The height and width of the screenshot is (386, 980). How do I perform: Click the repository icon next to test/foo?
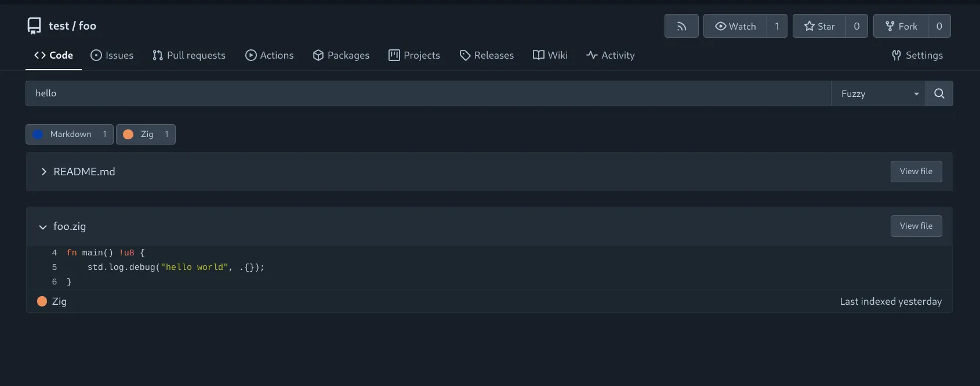pyautogui.click(x=34, y=26)
